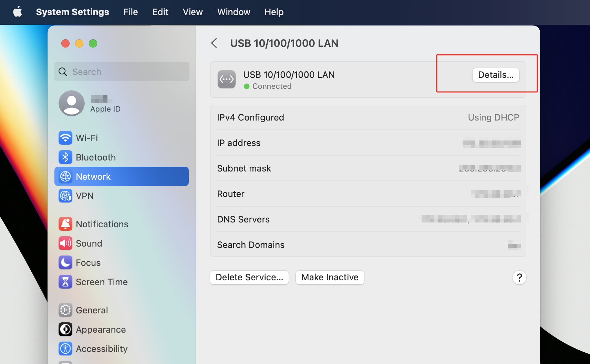
Task: Select Accessibility in the sidebar
Action: (122, 349)
